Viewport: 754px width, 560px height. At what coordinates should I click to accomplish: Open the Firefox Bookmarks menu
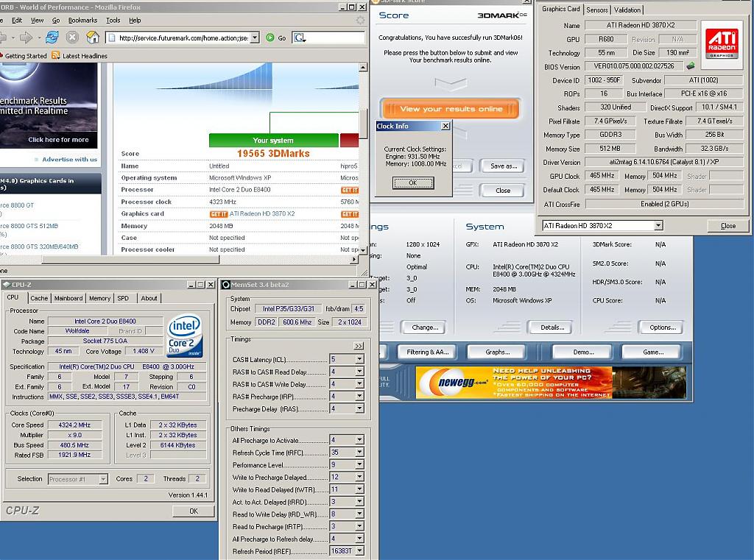click(x=82, y=20)
